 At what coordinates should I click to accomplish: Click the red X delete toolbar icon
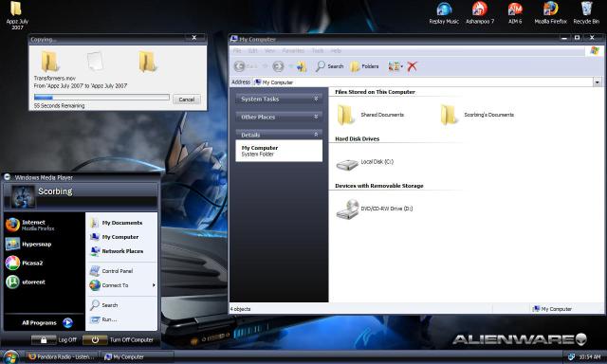pyautogui.click(x=412, y=66)
